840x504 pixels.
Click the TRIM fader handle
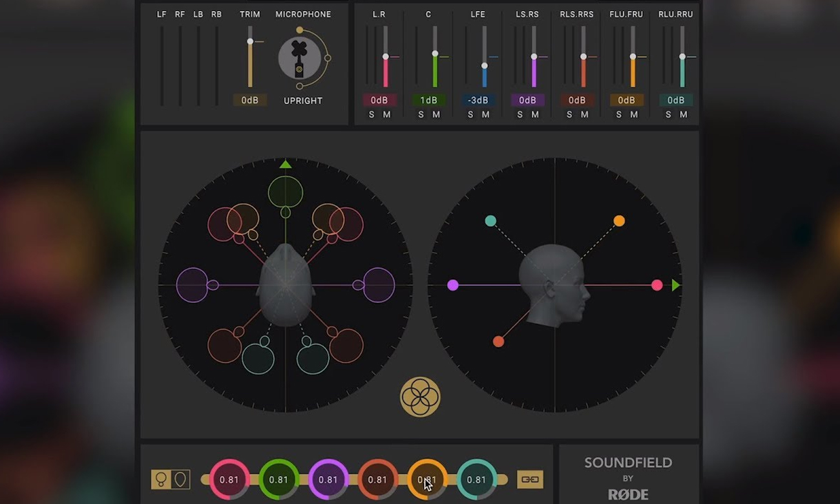point(250,41)
